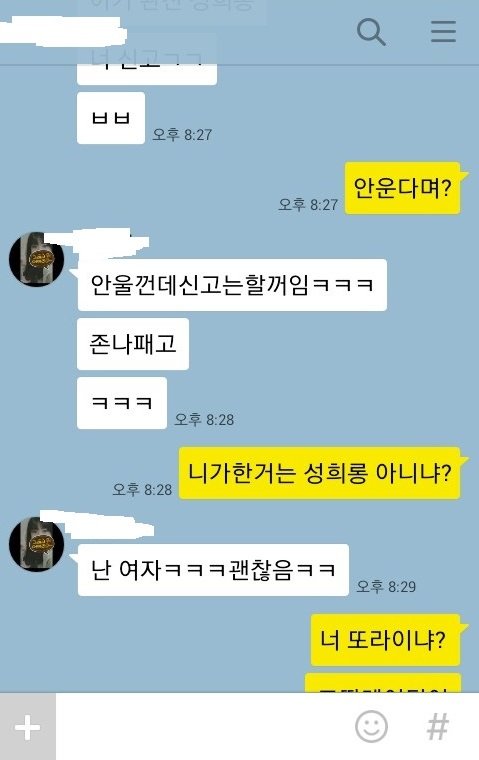Select the yellow bubble 안운다며?

click(403, 188)
